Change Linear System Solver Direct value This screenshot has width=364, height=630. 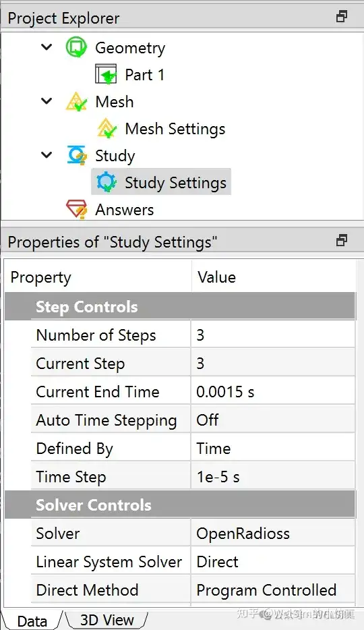(273, 562)
